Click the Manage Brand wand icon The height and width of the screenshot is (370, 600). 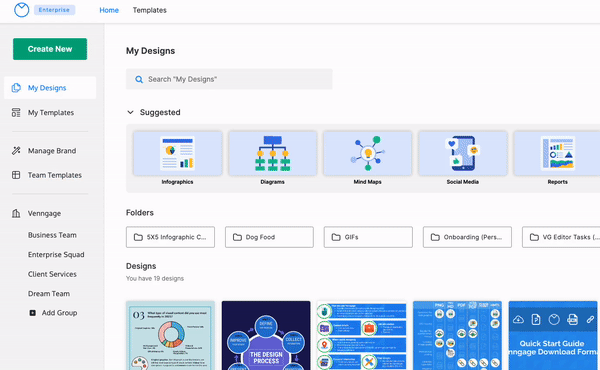(x=16, y=151)
